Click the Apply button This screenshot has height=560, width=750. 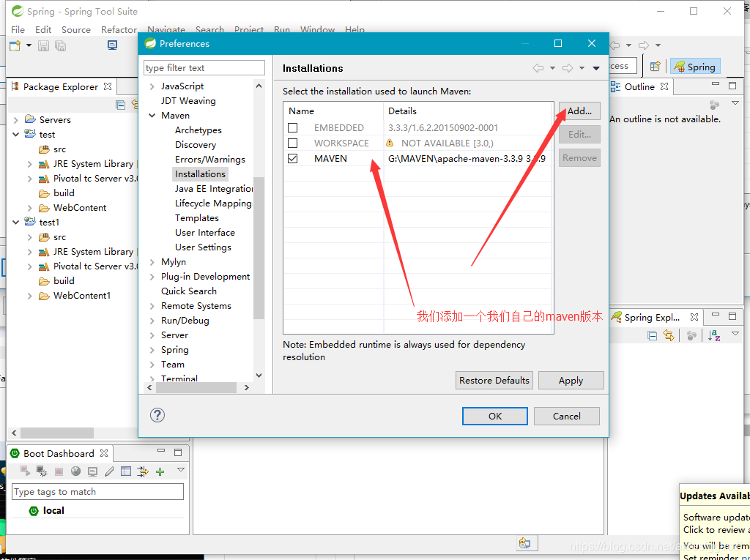tap(571, 380)
